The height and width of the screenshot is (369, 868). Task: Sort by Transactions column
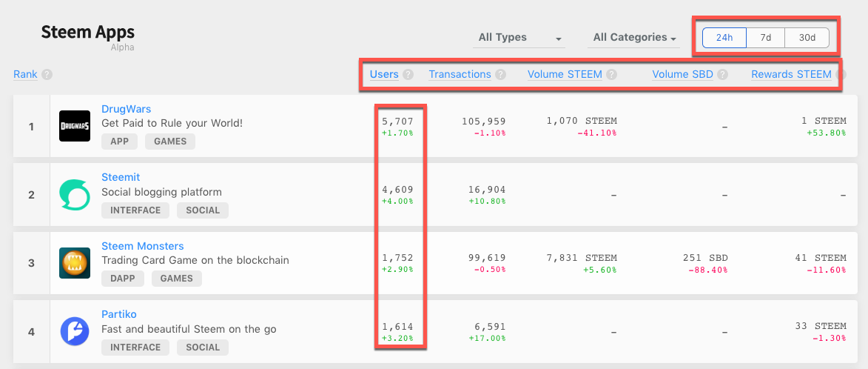[x=460, y=74]
